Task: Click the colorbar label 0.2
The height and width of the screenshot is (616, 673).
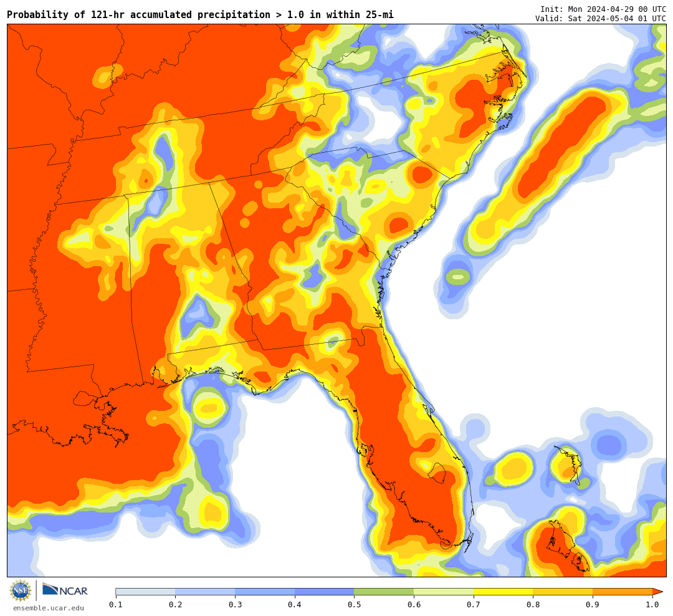Action: tap(176, 605)
